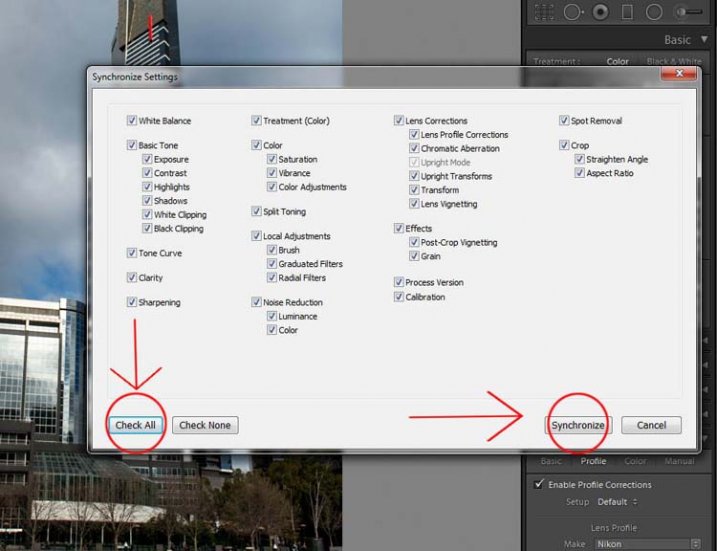Select the Crop Overlay tool icon
Screen dimensions: 717x551
click(x=545, y=13)
